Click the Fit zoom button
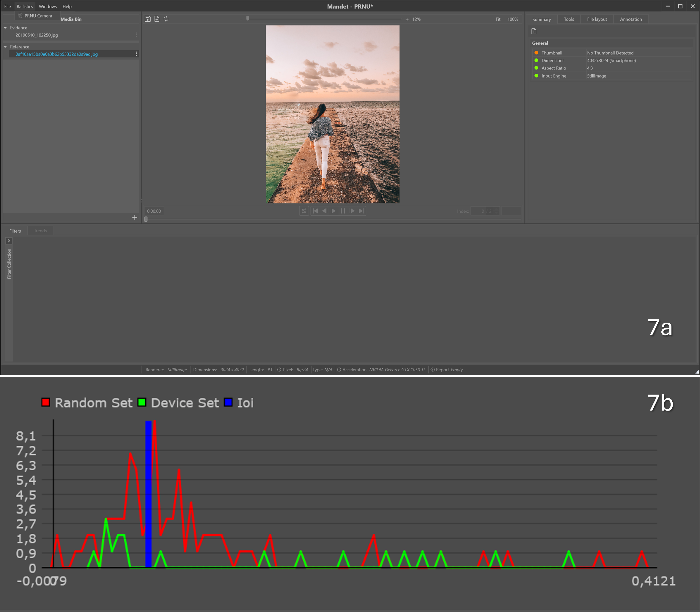This screenshot has width=700, height=612. [498, 20]
